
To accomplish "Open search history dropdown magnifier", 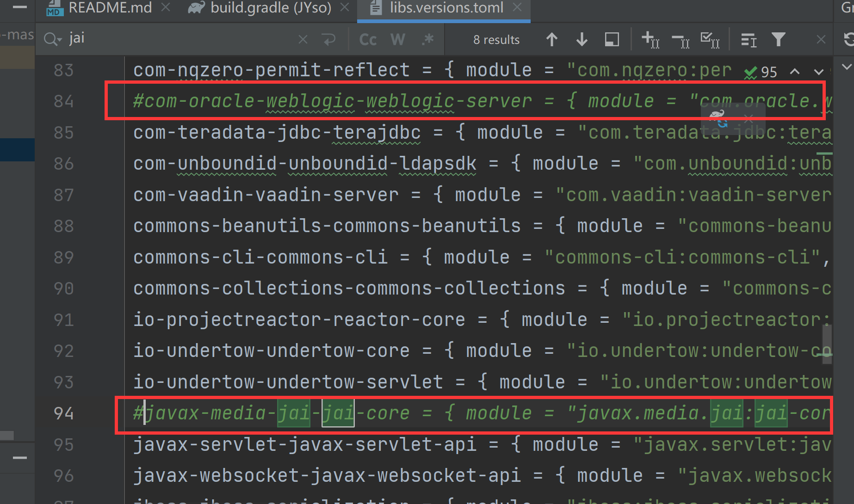I will 52,39.
